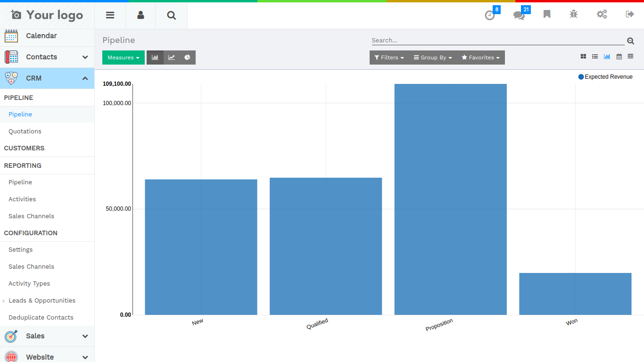
Task: Click the log out icon
Action: pos(630,14)
